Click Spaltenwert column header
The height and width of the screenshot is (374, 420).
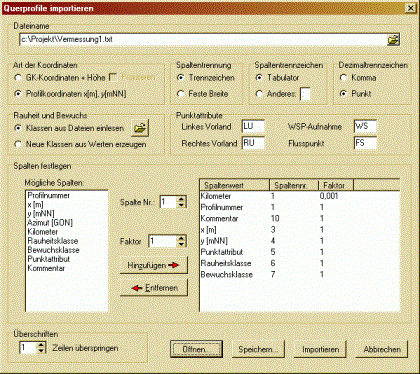[x=235, y=185]
